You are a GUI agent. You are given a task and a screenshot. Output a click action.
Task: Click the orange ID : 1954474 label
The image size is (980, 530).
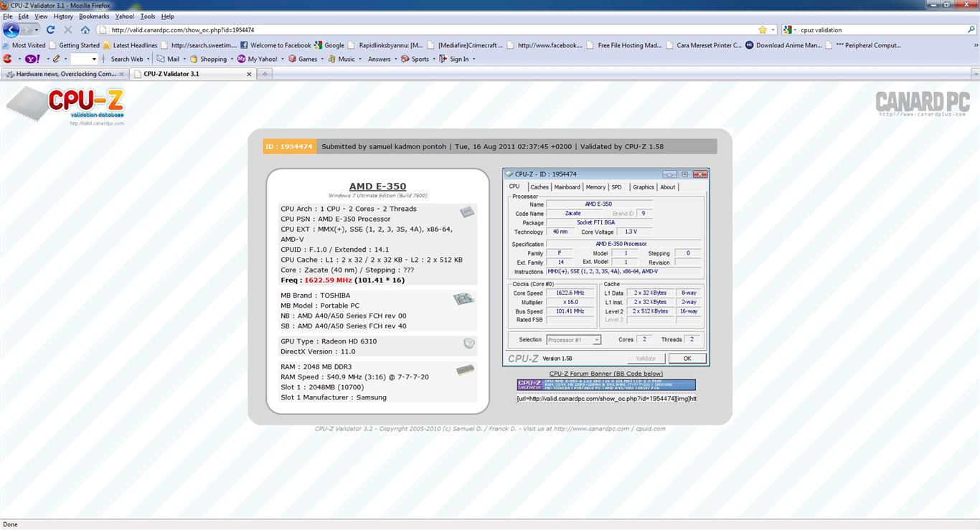coord(289,147)
